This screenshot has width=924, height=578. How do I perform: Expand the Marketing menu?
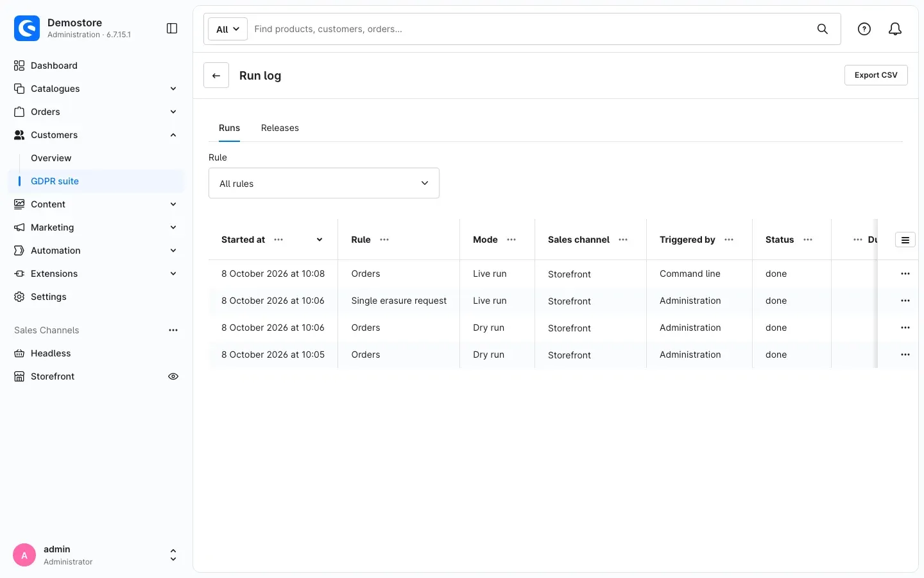tap(173, 227)
